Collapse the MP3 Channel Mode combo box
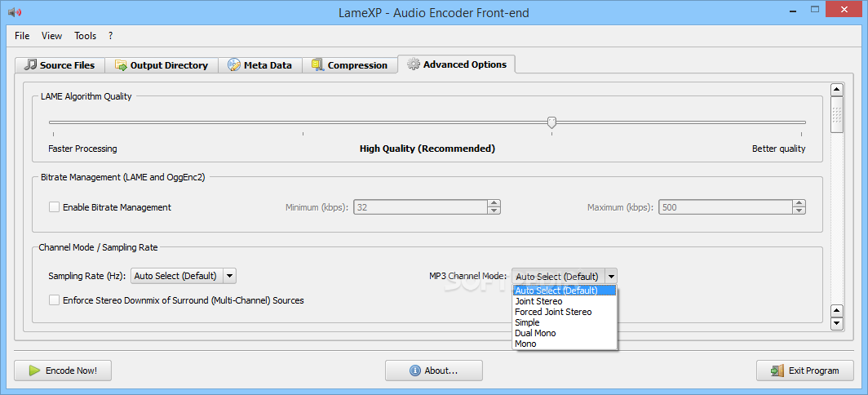The height and width of the screenshot is (395, 868). 564,276
